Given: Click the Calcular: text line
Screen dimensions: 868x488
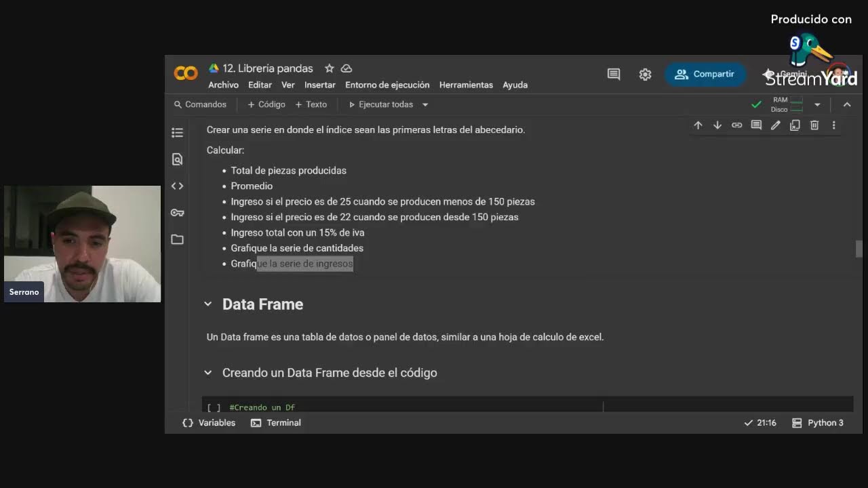Looking at the screenshot, I should [x=225, y=150].
